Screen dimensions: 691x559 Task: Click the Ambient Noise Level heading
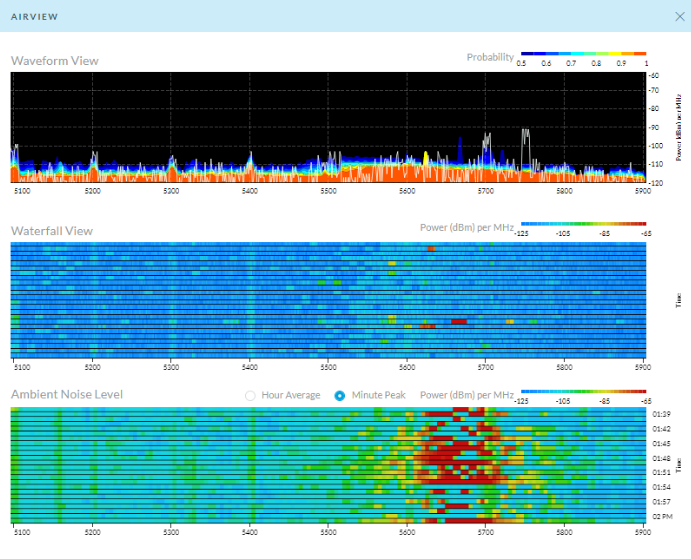pyautogui.click(x=67, y=394)
